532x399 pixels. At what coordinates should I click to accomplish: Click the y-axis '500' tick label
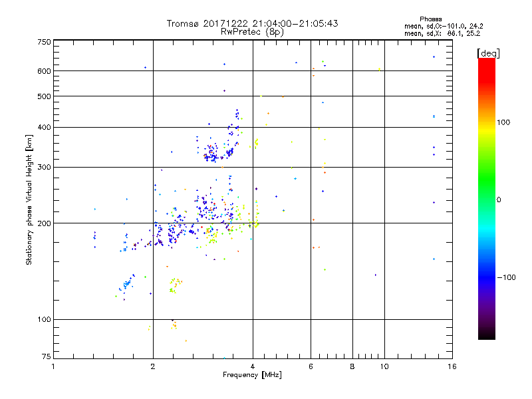pos(44,96)
